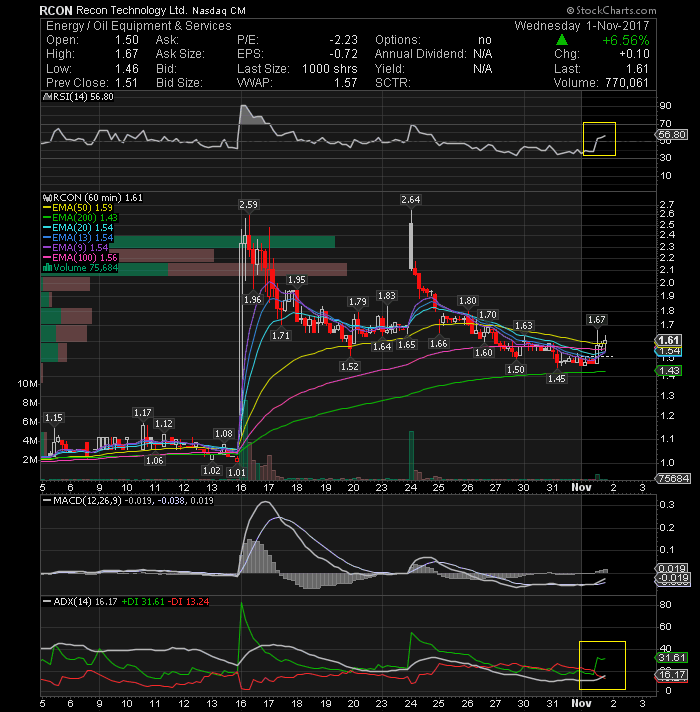The width and height of the screenshot is (700, 712).
Task: Click the 1.15 price label
Action: [x=54, y=418]
